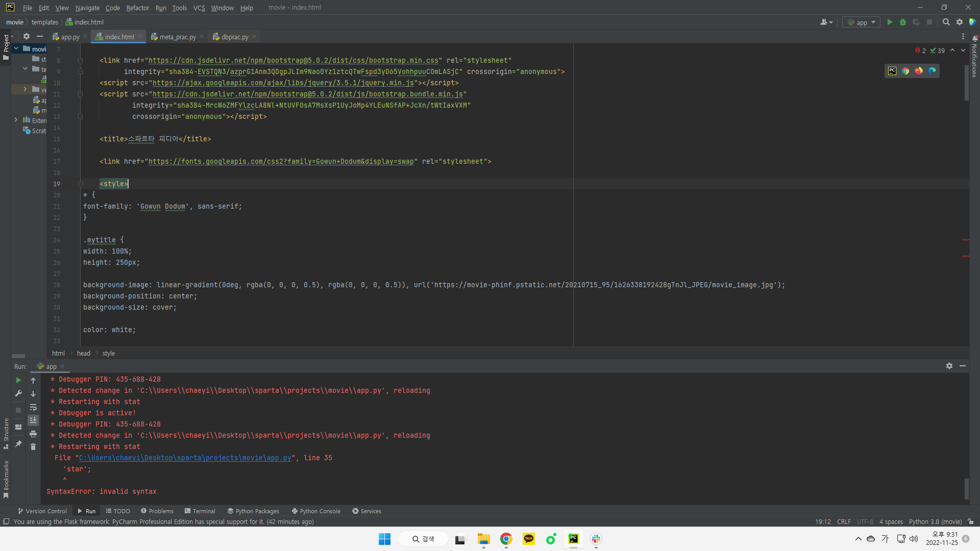The width and height of the screenshot is (980, 551).
Task: Toggle tool window bars icon in status bar
Action: pos(6,521)
